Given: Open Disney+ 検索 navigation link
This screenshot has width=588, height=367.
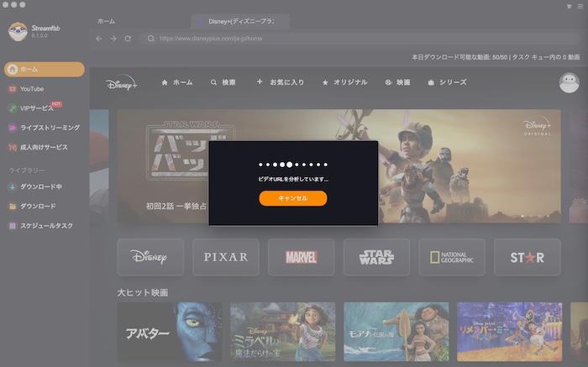Looking at the screenshot, I should pos(223,82).
